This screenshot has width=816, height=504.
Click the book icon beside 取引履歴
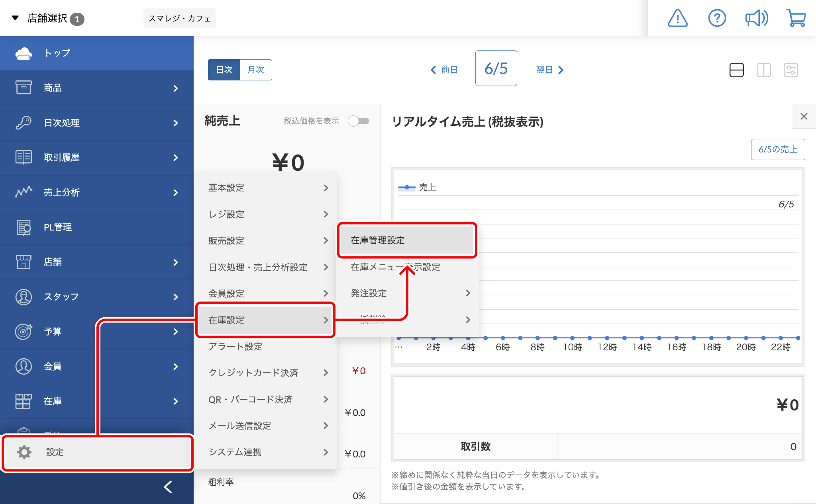coord(24,157)
